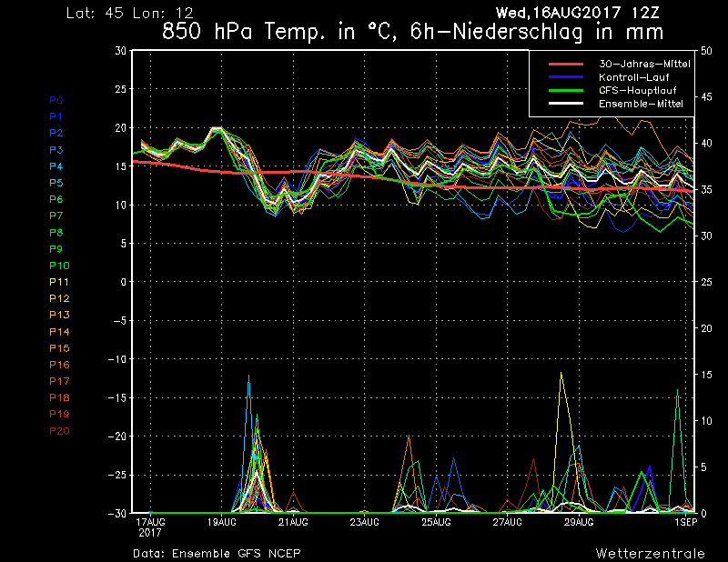Viewport: 728px width, 562px height.
Task: Select ensemble member label P17
Action: [x=57, y=381]
